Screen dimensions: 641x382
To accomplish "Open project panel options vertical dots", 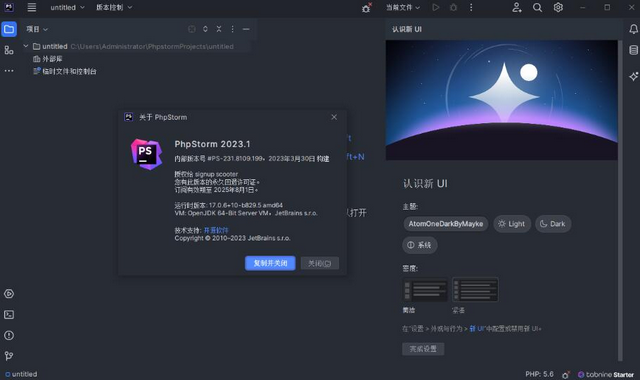I will pos(232,29).
